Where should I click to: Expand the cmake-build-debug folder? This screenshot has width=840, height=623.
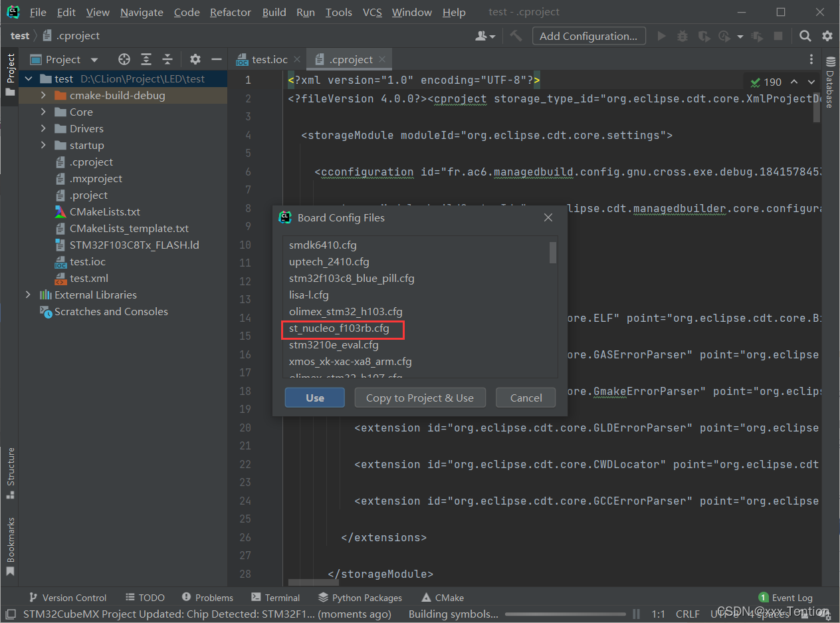point(43,96)
